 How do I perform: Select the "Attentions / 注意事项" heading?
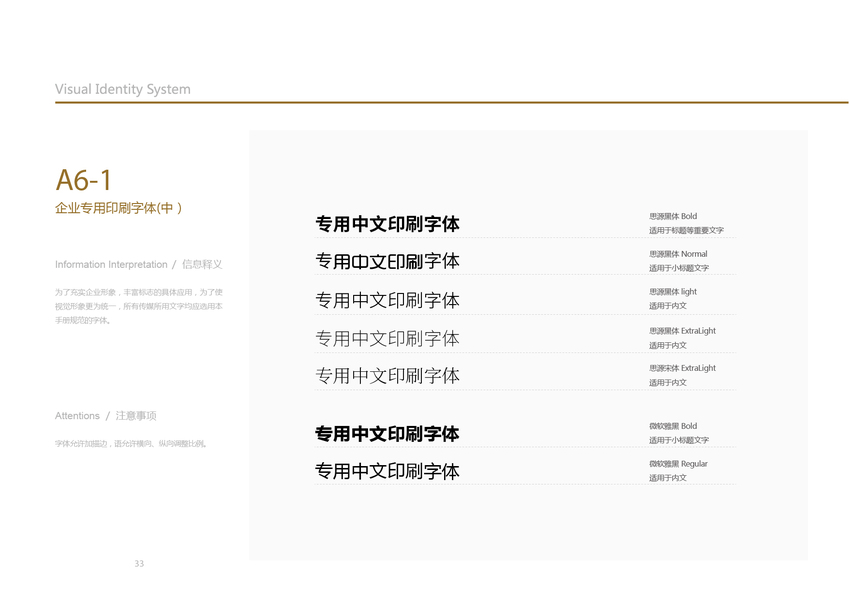coord(106,416)
